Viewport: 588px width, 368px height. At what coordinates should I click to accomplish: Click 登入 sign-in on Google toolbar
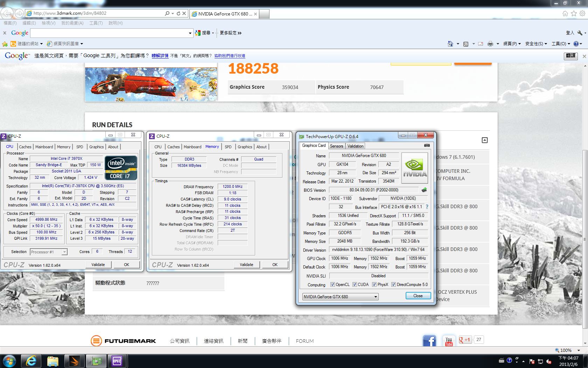click(570, 33)
